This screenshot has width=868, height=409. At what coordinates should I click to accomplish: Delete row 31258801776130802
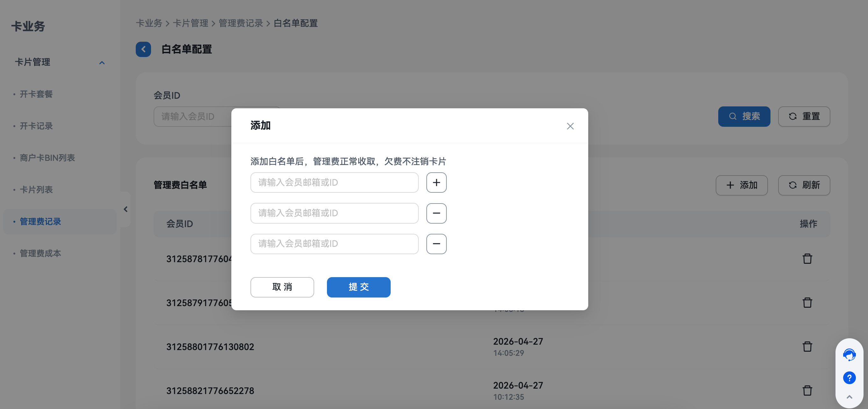click(x=807, y=347)
